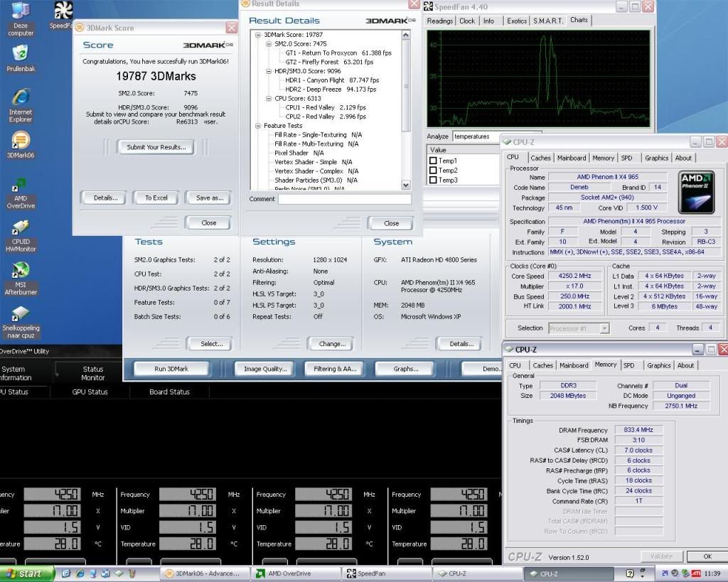Image resolution: width=728 pixels, height=582 pixels.
Task: Click into the Comment input field
Action: (x=344, y=200)
